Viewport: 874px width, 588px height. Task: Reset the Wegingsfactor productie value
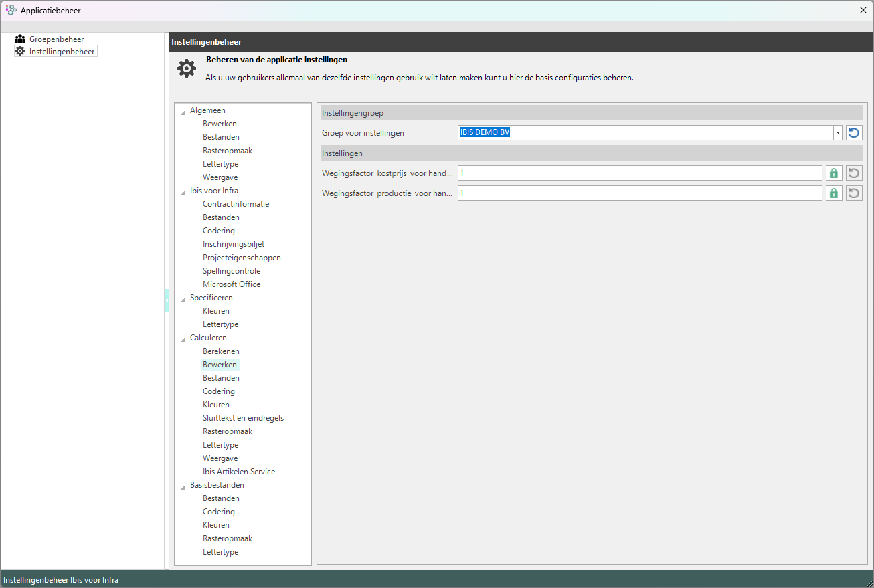(853, 193)
